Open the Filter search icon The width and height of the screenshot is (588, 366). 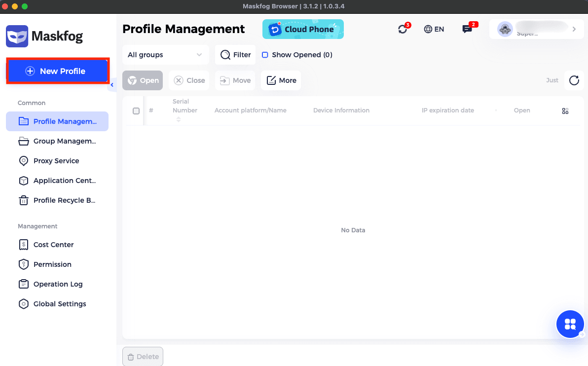pos(225,55)
